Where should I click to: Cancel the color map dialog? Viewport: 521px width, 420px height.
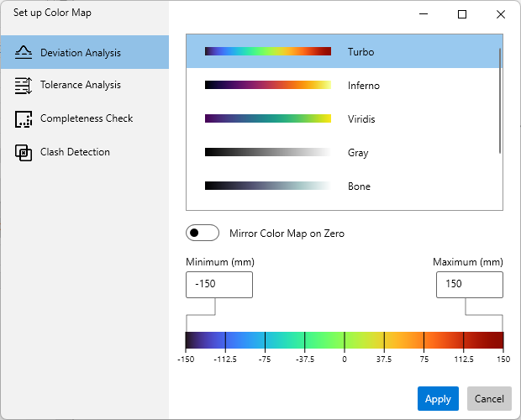489,398
